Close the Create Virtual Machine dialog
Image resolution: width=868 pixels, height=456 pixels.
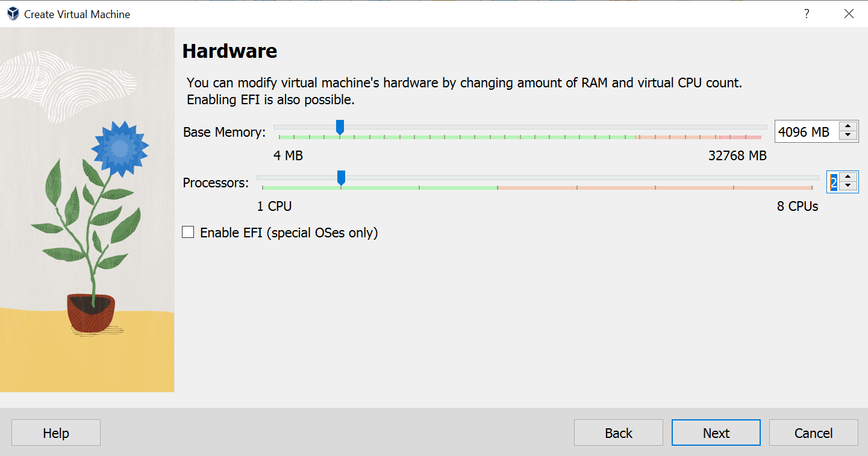click(x=849, y=14)
